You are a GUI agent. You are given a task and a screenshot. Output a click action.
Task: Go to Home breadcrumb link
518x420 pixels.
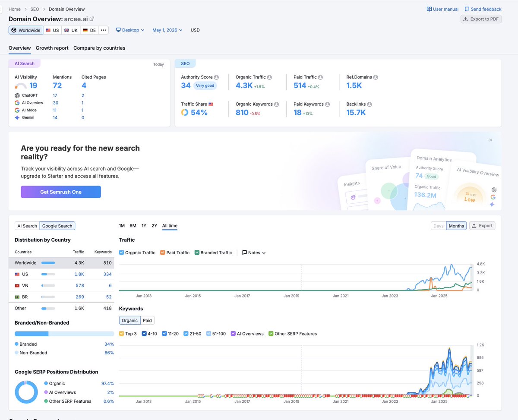[x=15, y=9]
